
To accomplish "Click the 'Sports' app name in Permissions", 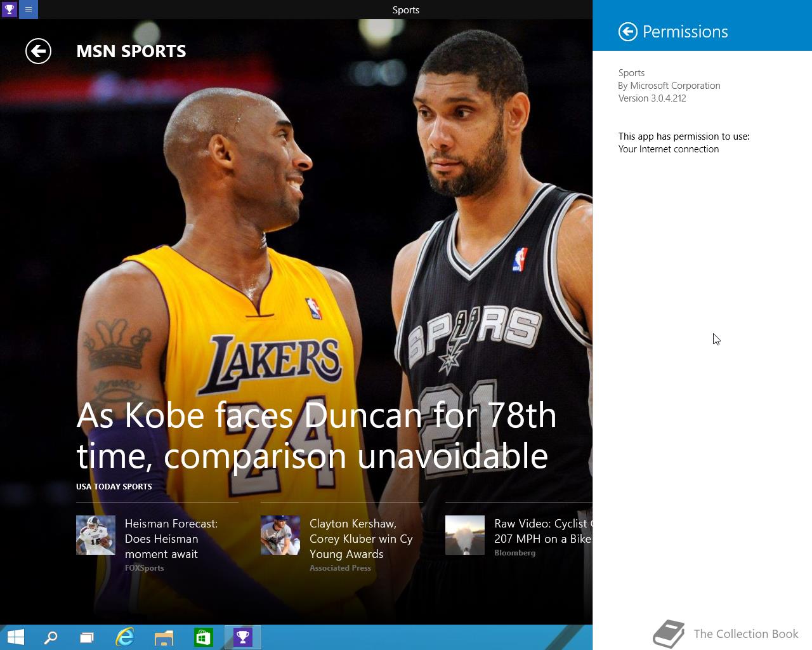I will [x=631, y=73].
